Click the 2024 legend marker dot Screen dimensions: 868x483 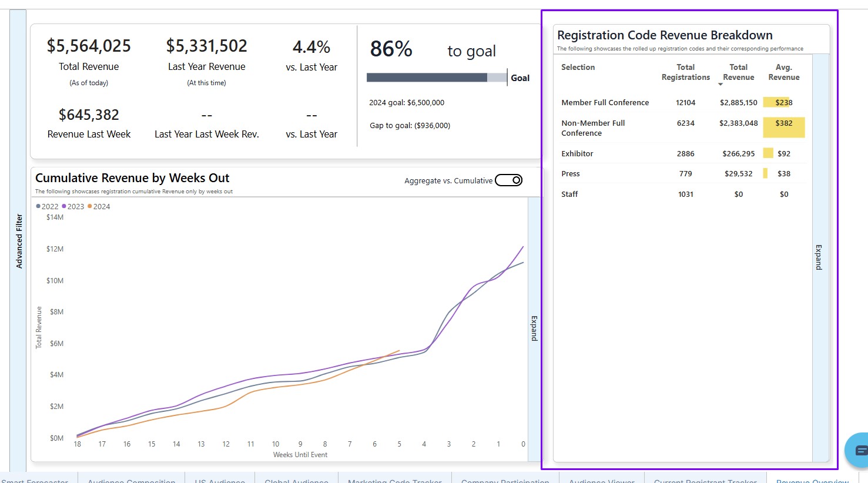[x=90, y=206]
